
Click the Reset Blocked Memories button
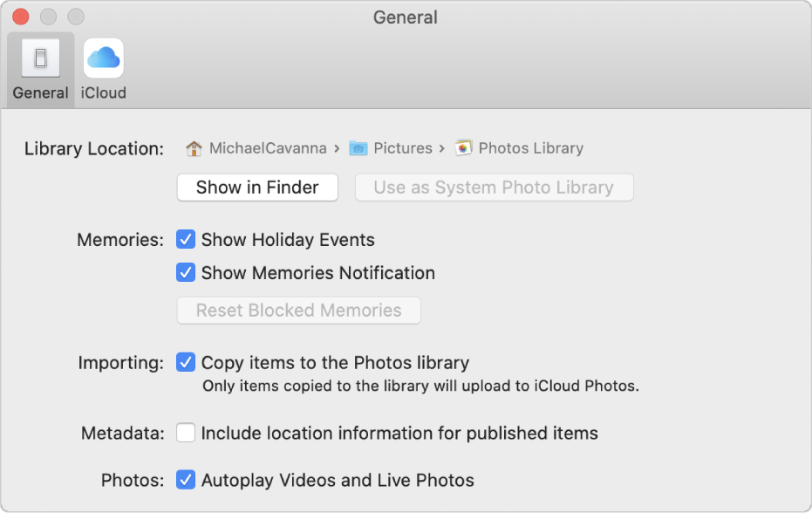coord(298,310)
